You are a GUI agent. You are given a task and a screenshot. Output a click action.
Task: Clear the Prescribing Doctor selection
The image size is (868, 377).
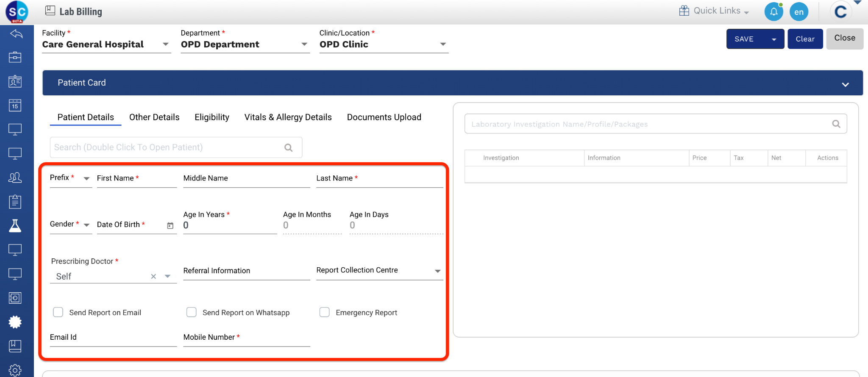[153, 276]
